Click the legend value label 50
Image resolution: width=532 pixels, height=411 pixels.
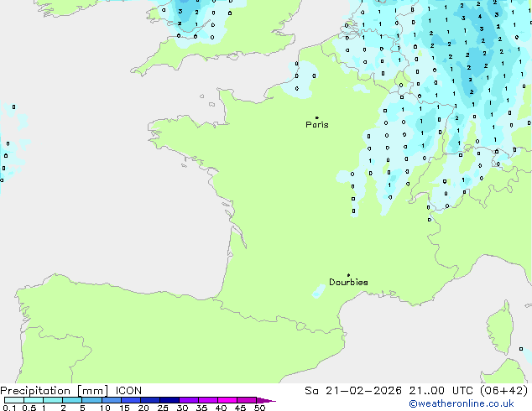(x=259, y=408)
